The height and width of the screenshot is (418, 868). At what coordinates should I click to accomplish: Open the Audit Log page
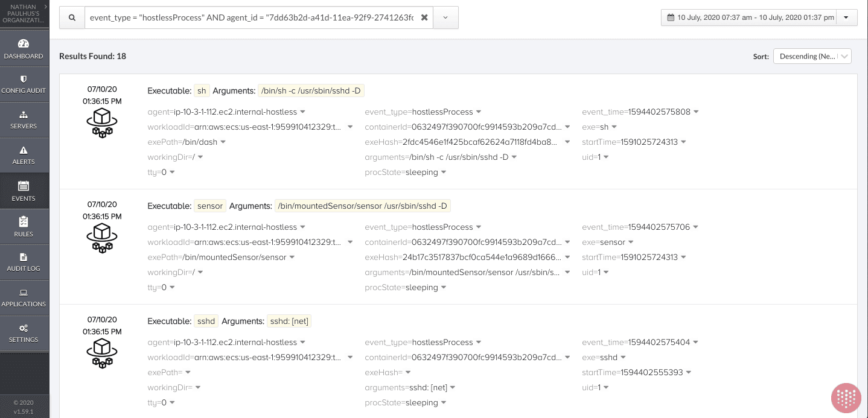tap(24, 262)
